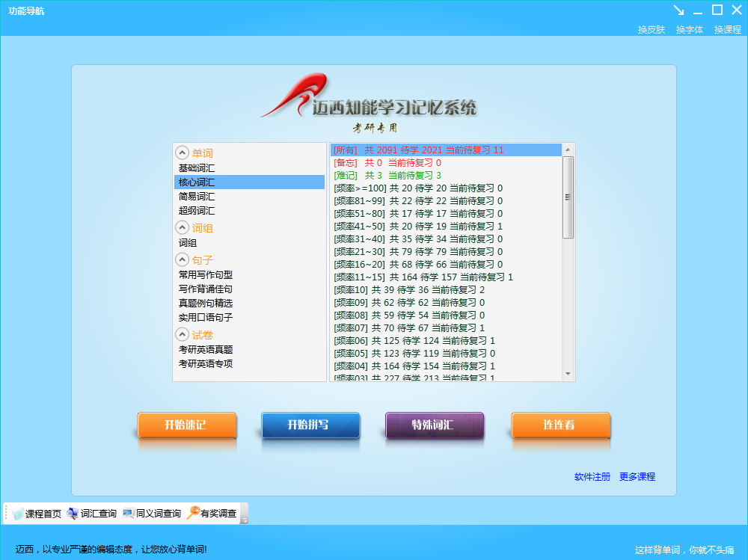Click the 课程首页 icon in bottom toolbar
Screen dimensions: 748x560
tap(18, 514)
